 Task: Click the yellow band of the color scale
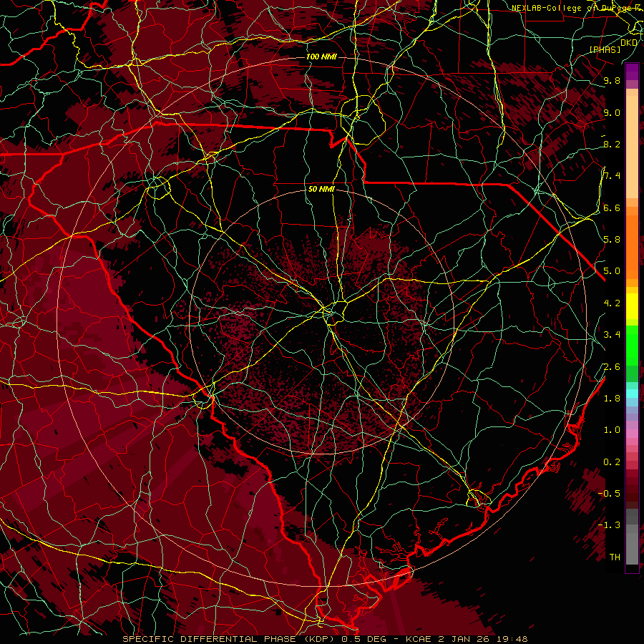(632, 306)
